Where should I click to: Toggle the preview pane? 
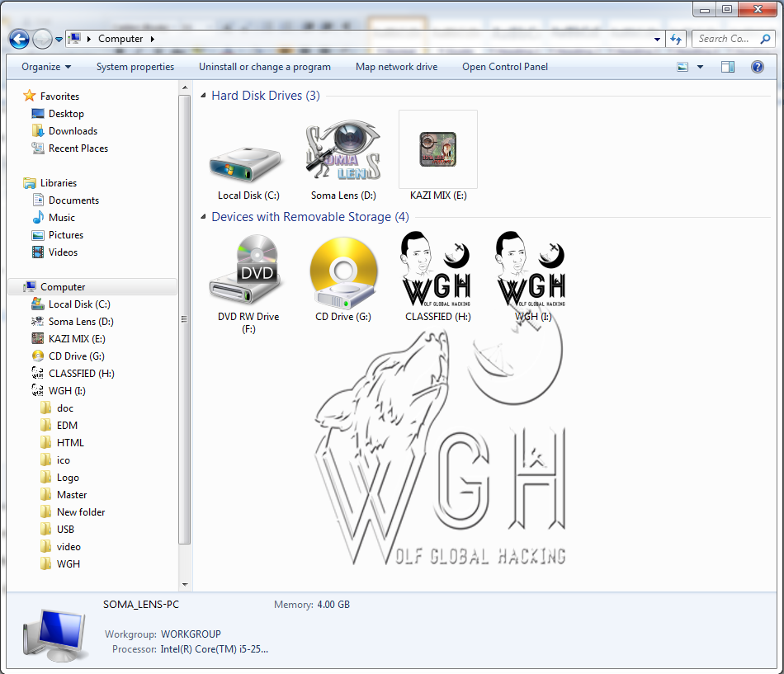727,66
